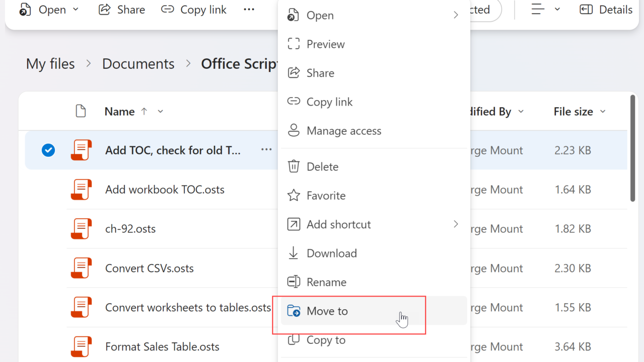Click the Manage access person icon
This screenshot has height=362, width=644.
point(294,131)
